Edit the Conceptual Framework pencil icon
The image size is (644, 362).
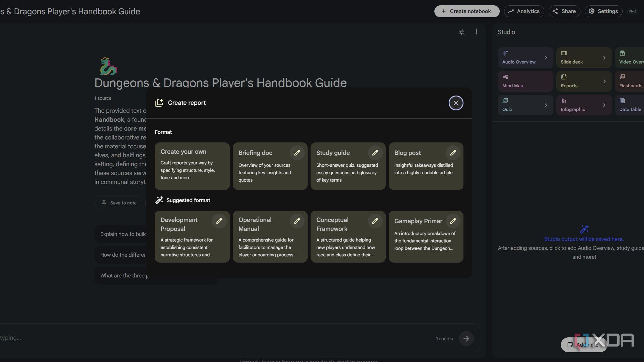pyautogui.click(x=375, y=221)
